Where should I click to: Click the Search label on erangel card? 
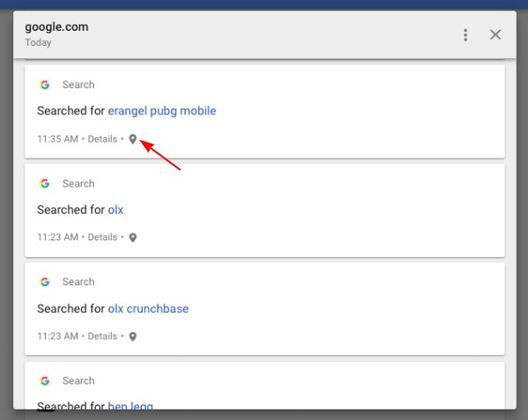click(78, 85)
